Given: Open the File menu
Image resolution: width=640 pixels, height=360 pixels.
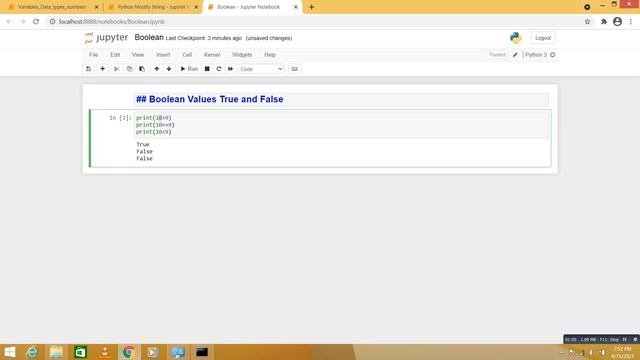Looking at the screenshot, I should (x=93, y=55).
